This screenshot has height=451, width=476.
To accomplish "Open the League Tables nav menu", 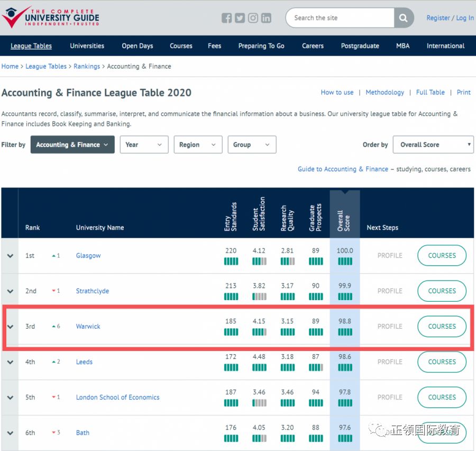I will (x=31, y=46).
